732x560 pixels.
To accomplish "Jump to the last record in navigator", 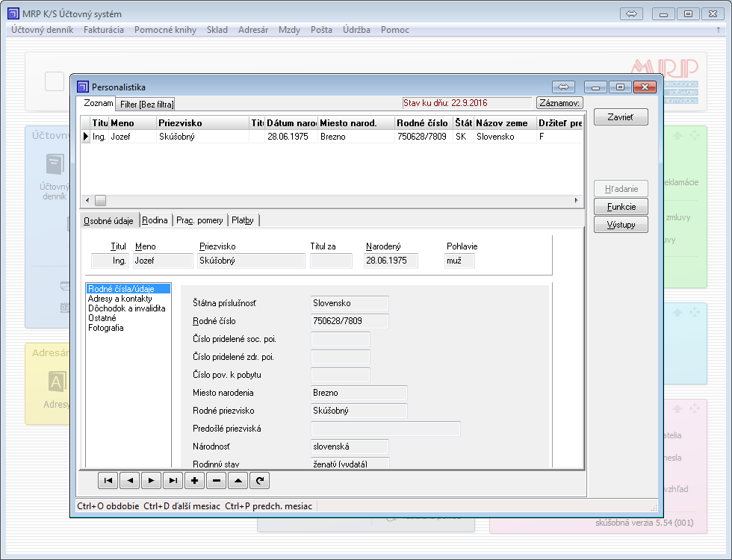I will click(173, 481).
